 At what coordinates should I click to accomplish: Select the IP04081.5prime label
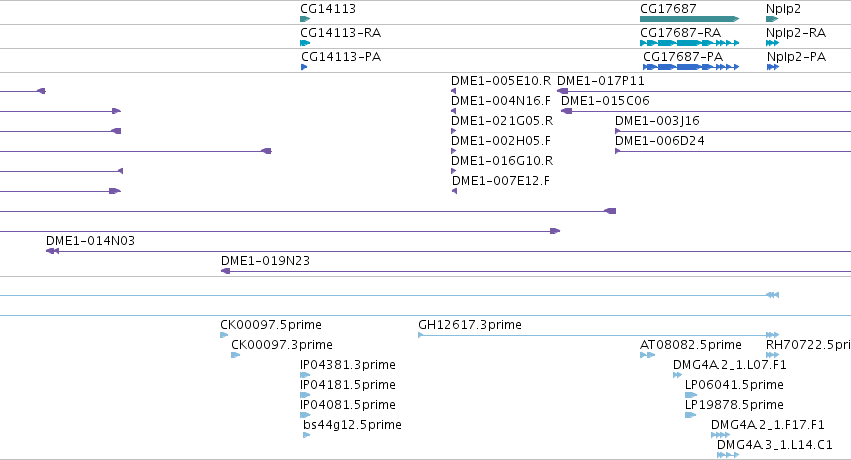348,405
